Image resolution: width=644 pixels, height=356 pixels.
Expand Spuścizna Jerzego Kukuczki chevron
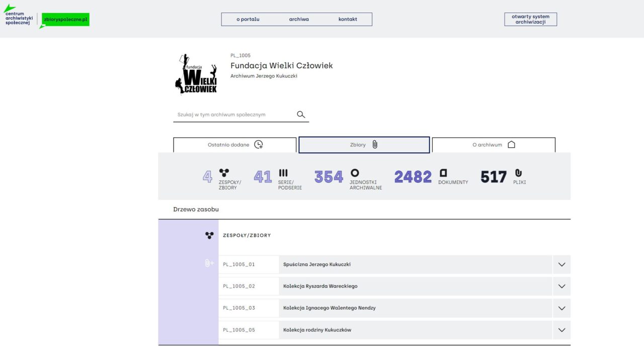point(561,264)
